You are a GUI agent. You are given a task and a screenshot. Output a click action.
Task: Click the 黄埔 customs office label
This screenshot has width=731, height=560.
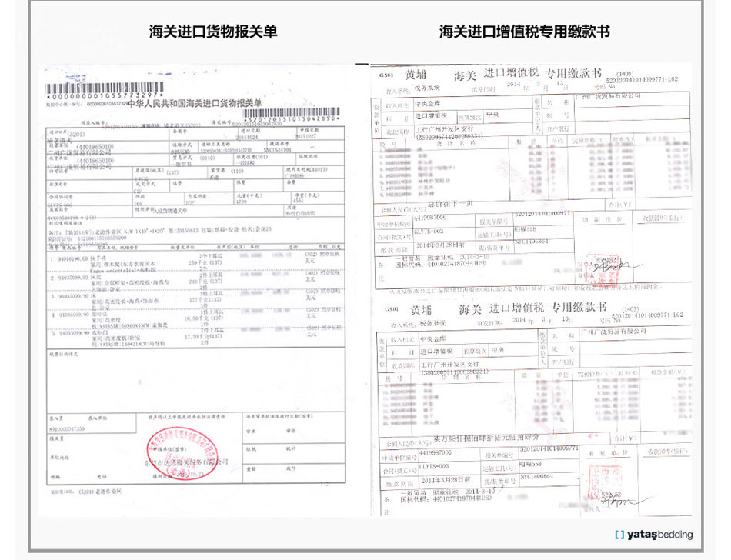(417, 72)
